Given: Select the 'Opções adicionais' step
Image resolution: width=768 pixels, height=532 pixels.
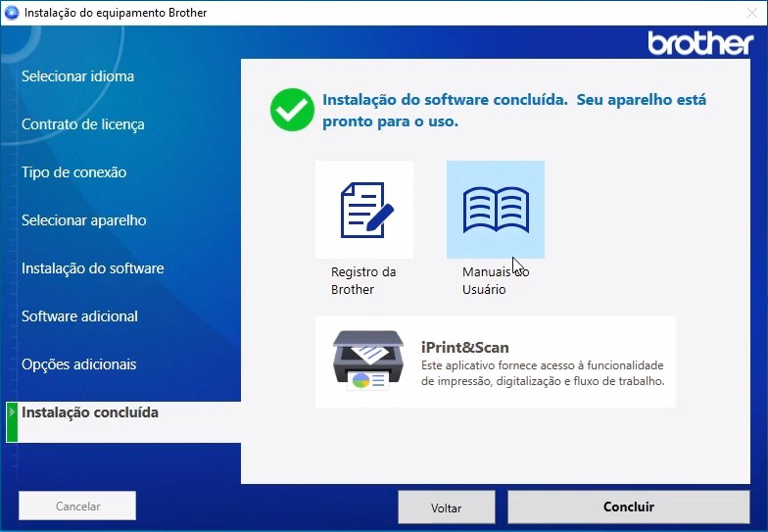Looking at the screenshot, I should tap(78, 364).
